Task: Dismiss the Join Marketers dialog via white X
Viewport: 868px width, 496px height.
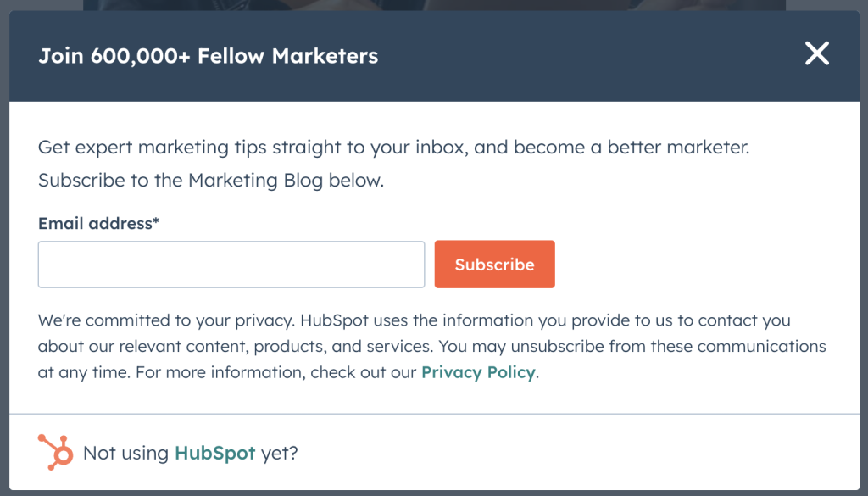Action: coord(816,53)
